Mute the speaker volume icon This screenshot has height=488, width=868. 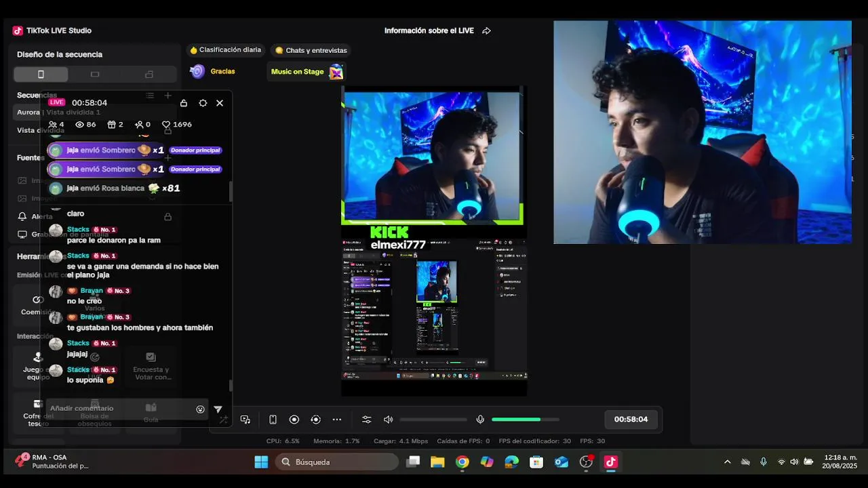[388, 420]
